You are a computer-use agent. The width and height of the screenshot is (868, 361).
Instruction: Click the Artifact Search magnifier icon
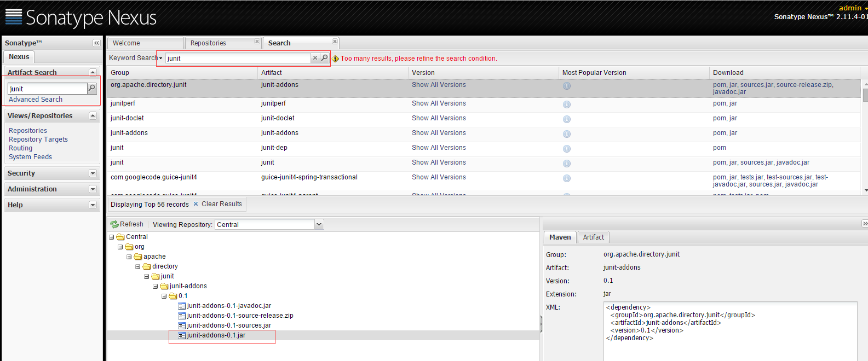[x=92, y=88]
